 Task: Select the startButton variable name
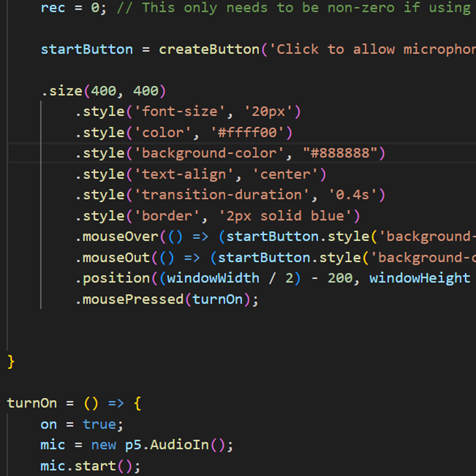(87, 49)
